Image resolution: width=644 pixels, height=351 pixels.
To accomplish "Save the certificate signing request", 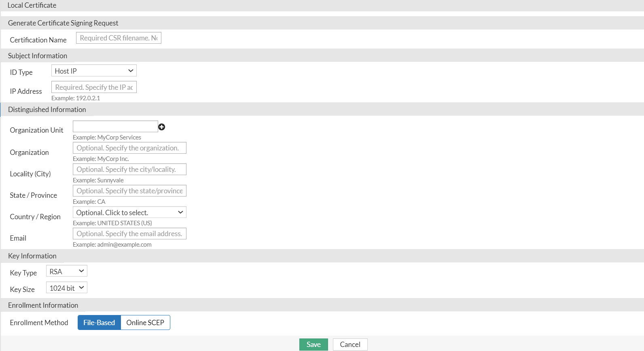I will (x=314, y=345).
